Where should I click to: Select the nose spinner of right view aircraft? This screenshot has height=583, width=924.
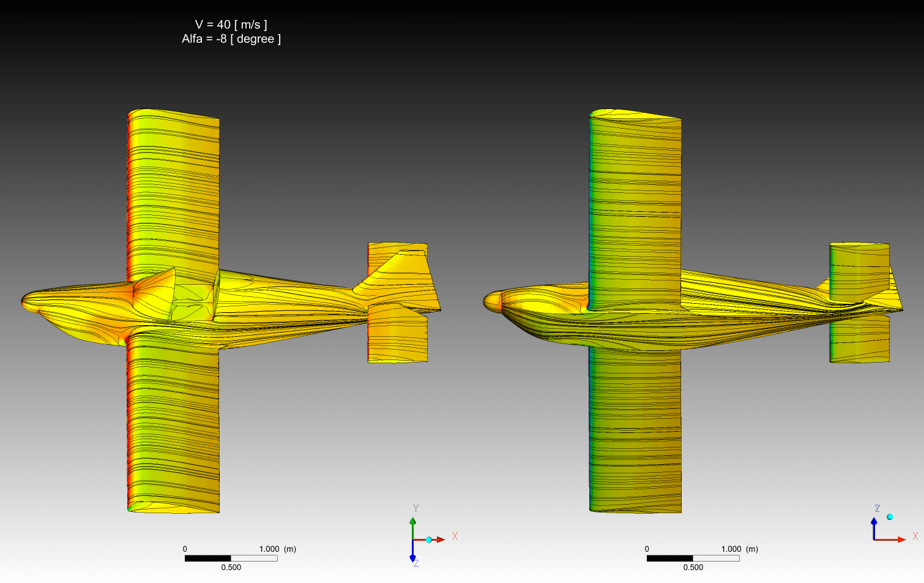click(x=492, y=301)
